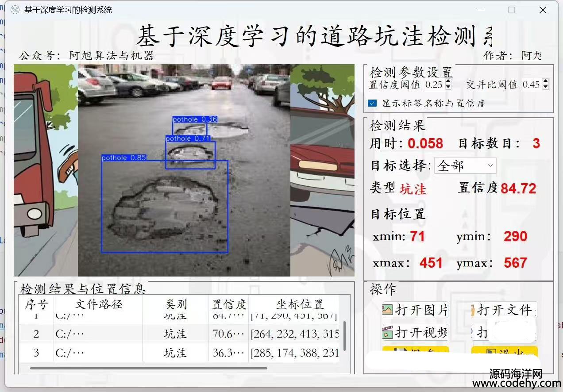Click the 打开图片 picture icon
The image size is (563, 392).
click(388, 310)
